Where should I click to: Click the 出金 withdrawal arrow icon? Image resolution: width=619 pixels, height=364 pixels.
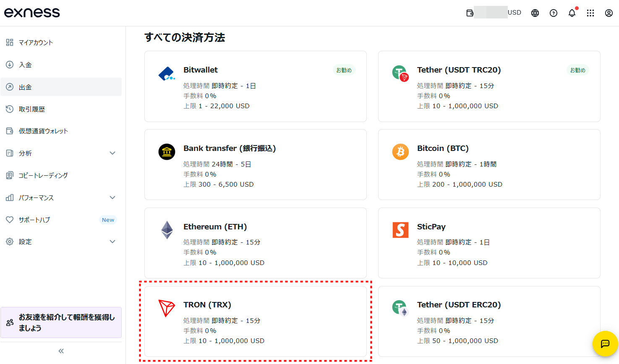click(x=10, y=87)
